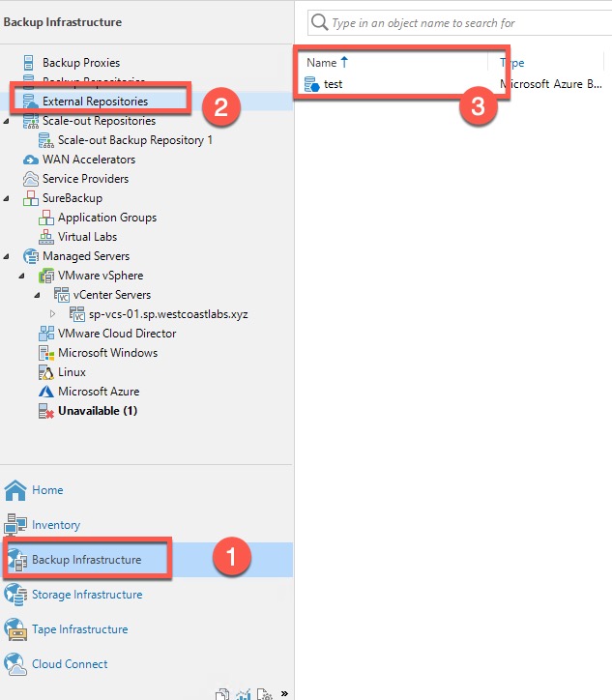Image resolution: width=612 pixels, height=700 pixels.
Task: Switch to the Storage Infrastructure view
Action: tap(86, 595)
